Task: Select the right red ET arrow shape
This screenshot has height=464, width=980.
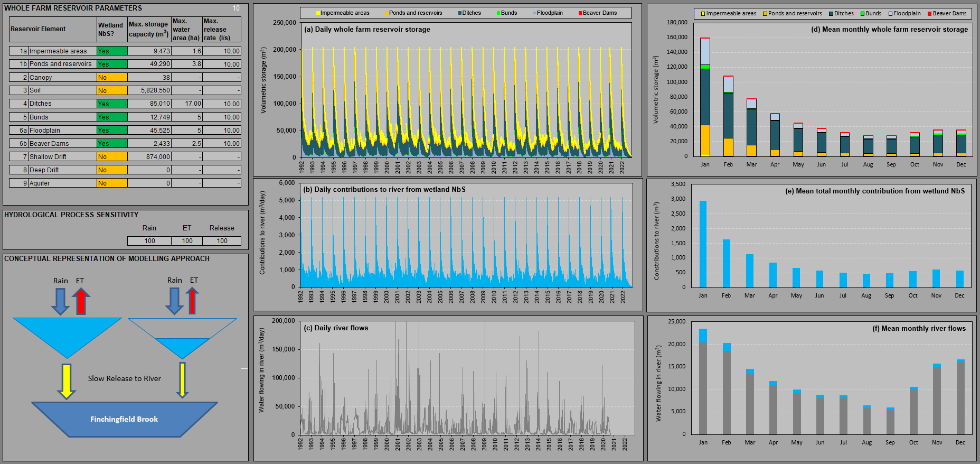Action: [x=193, y=301]
